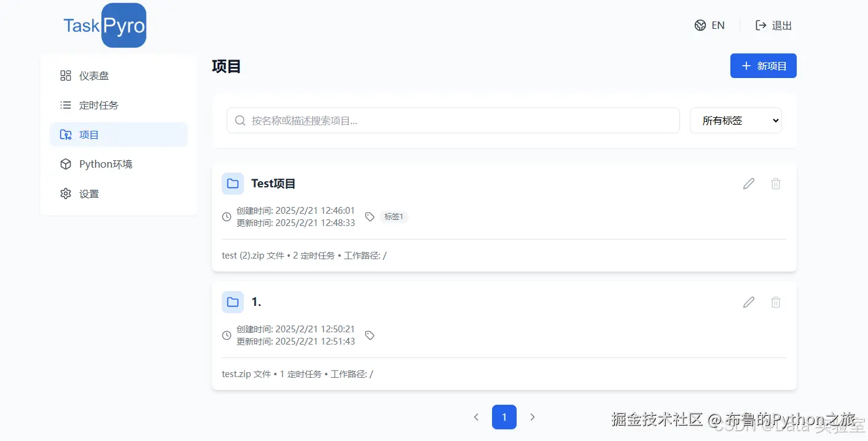This screenshot has width=868, height=441.
Task: Click the project search input field
Action: point(430,120)
